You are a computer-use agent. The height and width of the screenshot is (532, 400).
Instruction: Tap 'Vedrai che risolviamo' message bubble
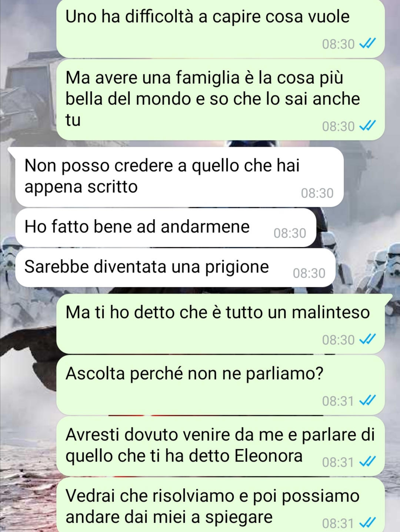click(x=220, y=505)
